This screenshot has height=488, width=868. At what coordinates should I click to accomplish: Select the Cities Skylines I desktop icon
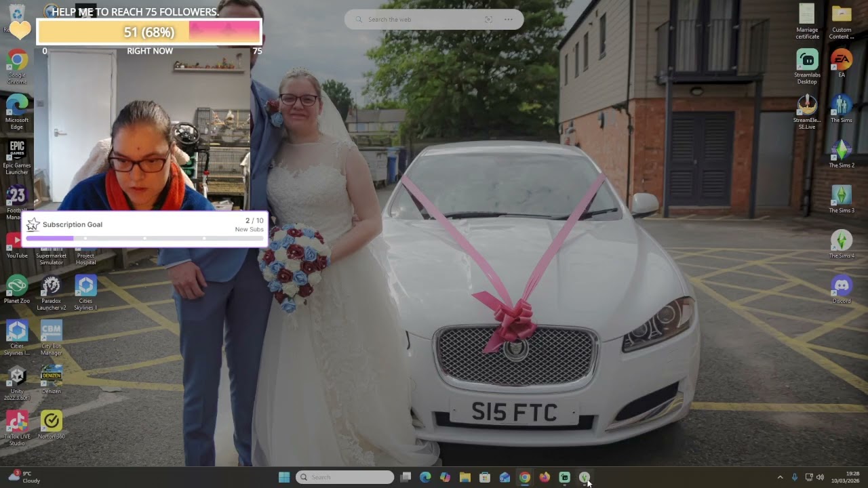pos(17,338)
